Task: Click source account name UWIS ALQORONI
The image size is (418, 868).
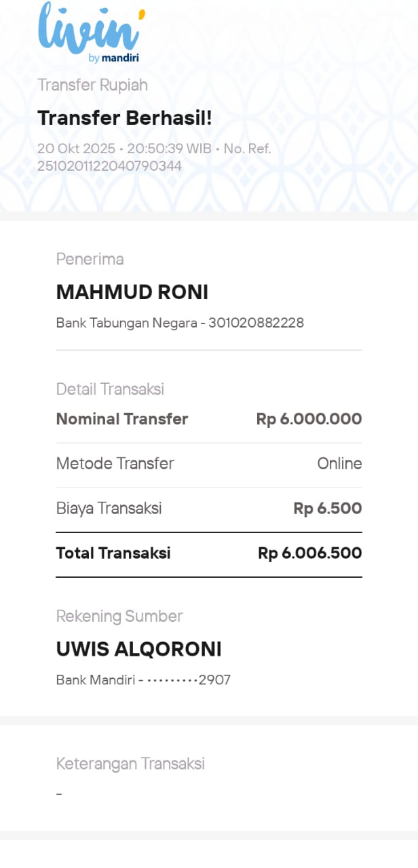Action: (x=138, y=649)
